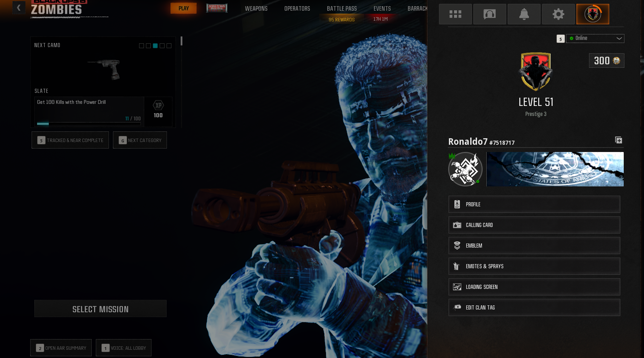Click the 95 Rewards label
This screenshot has height=358, width=644.
(341, 20)
